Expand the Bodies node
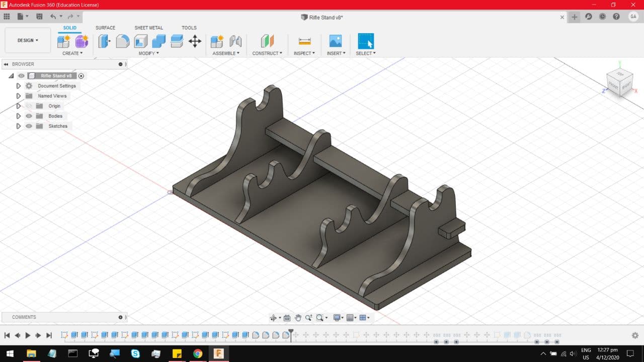Screen dimensions: 644x362 (19, 116)
